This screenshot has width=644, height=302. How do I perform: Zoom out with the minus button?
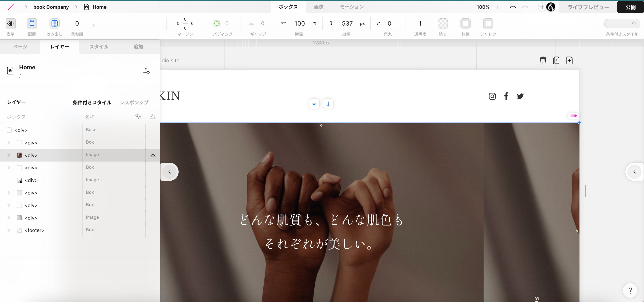(469, 7)
